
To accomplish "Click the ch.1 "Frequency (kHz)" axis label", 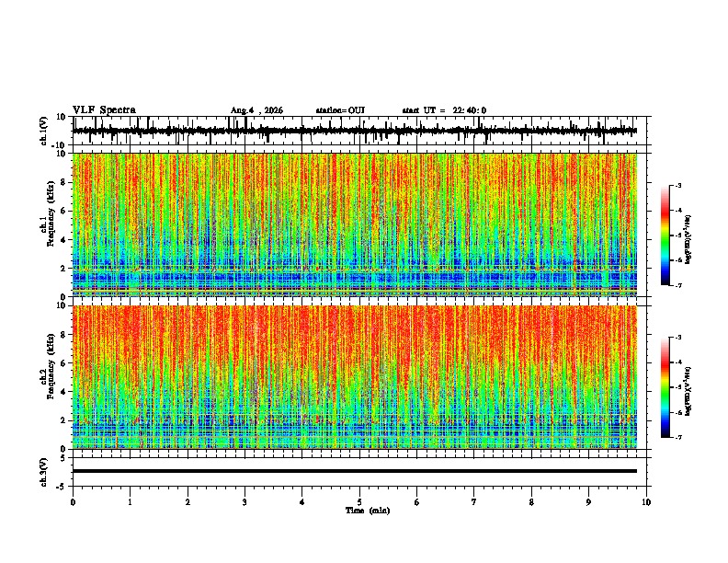I will [x=51, y=213].
